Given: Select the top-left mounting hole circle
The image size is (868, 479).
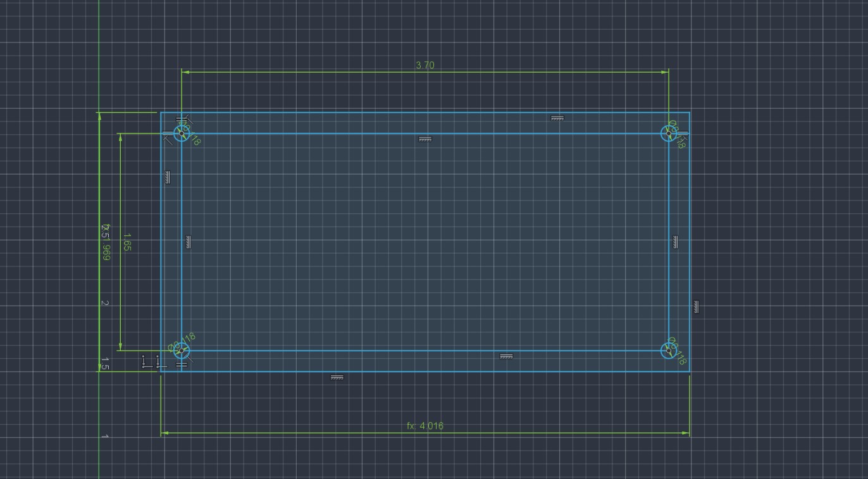Looking at the screenshot, I should (182, 134).
